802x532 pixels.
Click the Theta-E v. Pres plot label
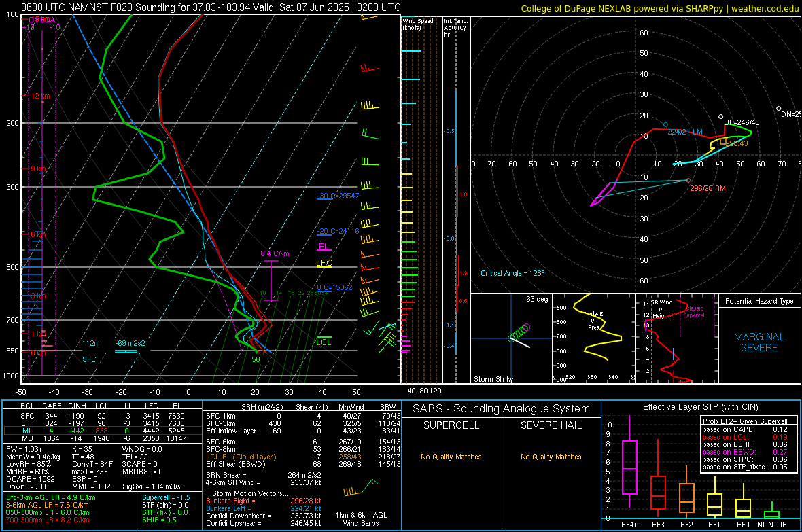[x=593, y=321]
